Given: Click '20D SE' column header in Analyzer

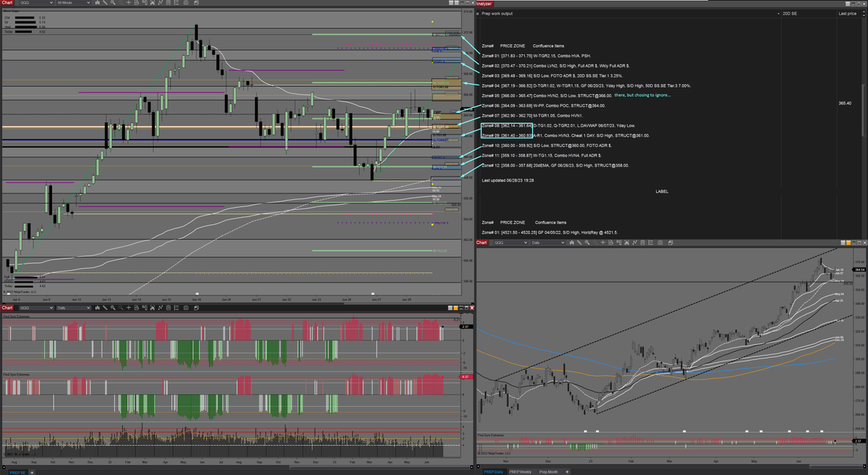Looking at the screenshot, I should click(x=790, y=13).
